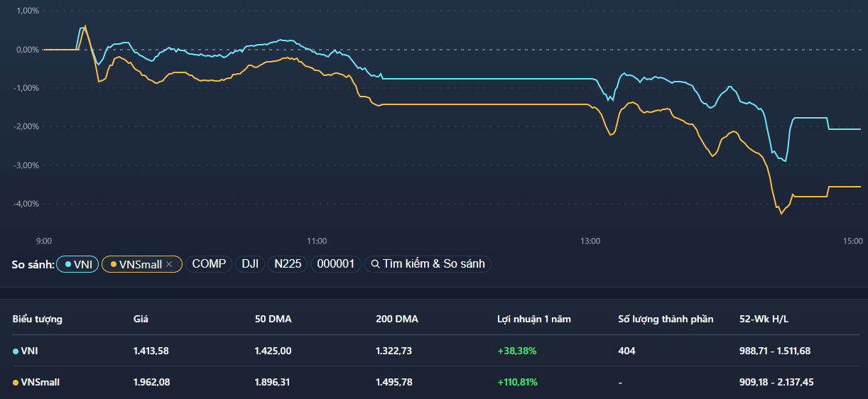Add DJI index to comparison
Image resolution: width=868 pixels, height=399 pixels.
(249, 264)
